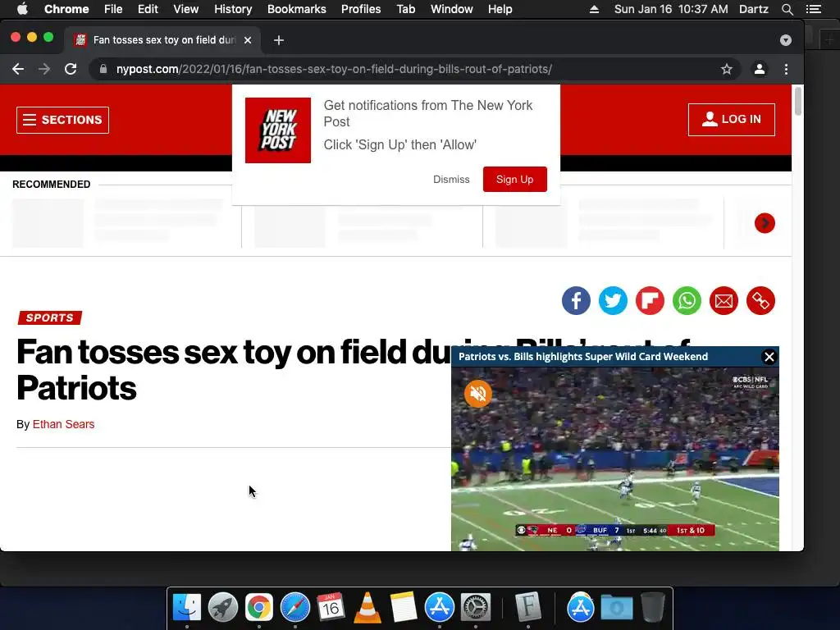Open the SPORTS category tag
Viewport: 840px width, 630px height.
tap(50, 317)
